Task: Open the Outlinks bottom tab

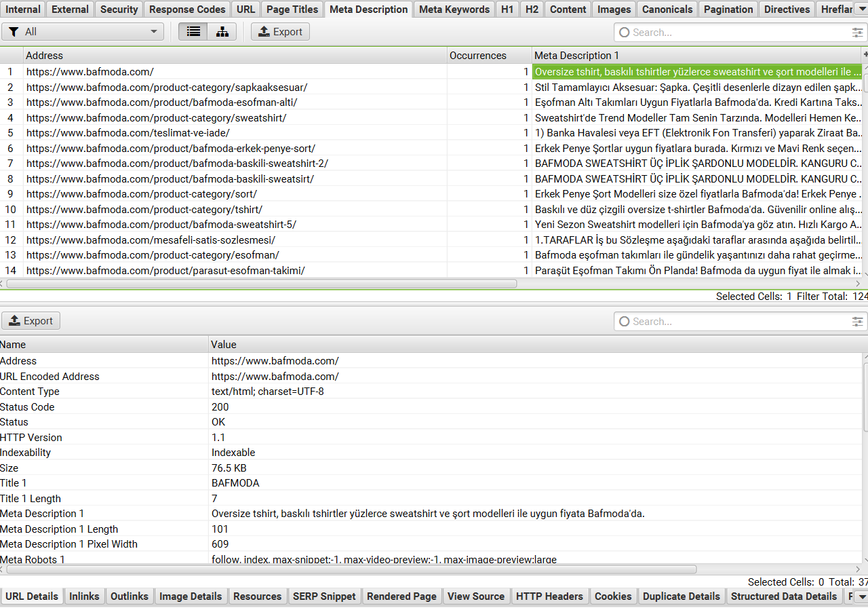Action: (130, 596)
